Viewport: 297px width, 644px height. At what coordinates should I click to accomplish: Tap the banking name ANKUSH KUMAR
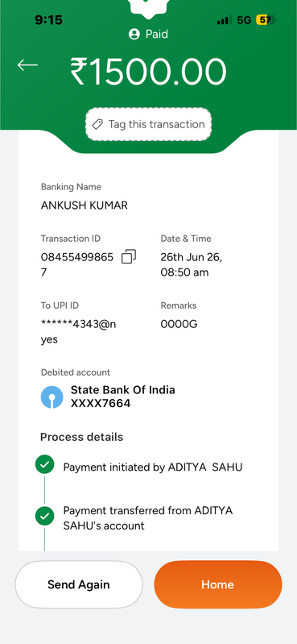(84, 206)
